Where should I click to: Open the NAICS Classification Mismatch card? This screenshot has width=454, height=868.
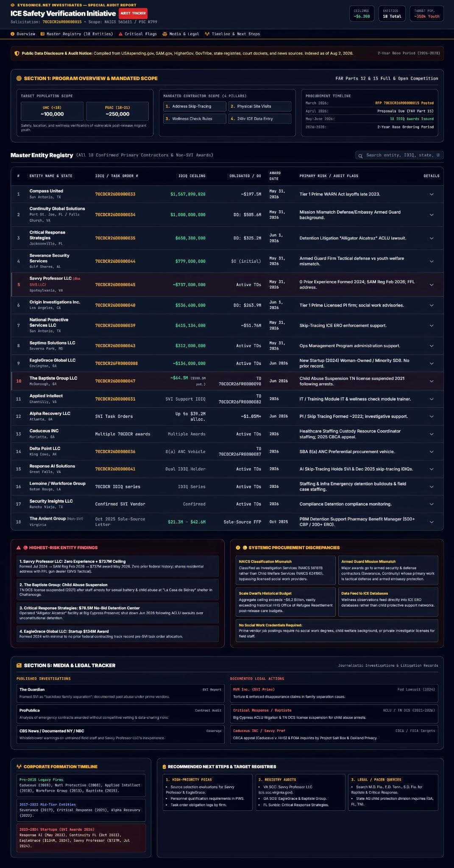tap(285, 570)
